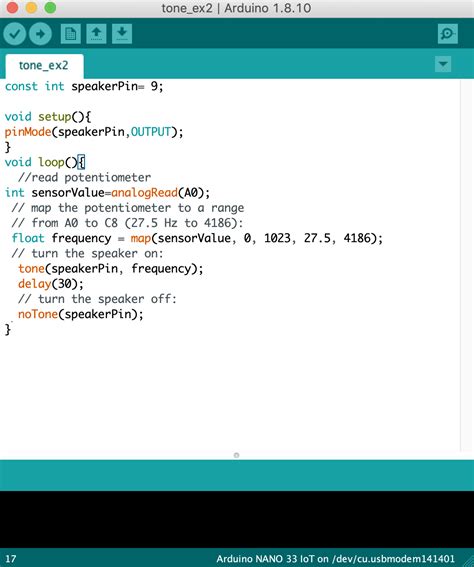The image size is (474, 567).
Task: Open a sketch with the Open icon
Action: pos(96,34)
